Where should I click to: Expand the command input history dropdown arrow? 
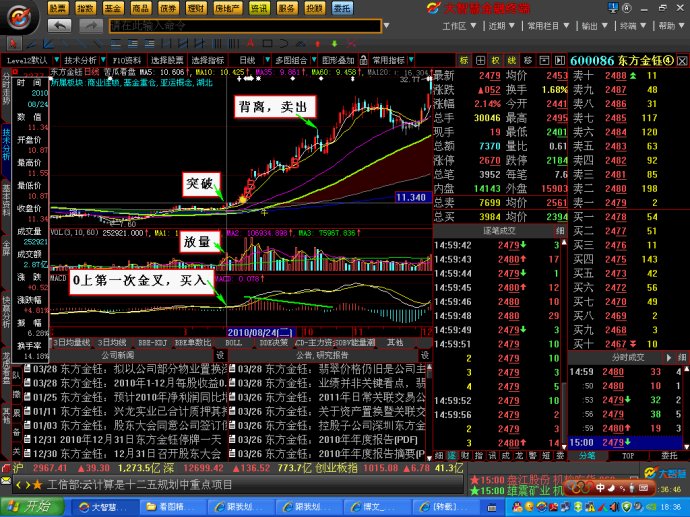point(386,26)
